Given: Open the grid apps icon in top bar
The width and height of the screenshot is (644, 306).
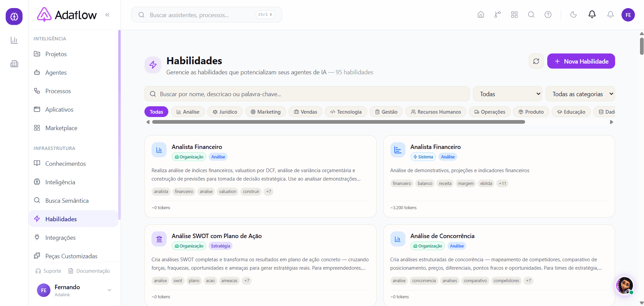Looking at the screenshot, I should 514,15.
